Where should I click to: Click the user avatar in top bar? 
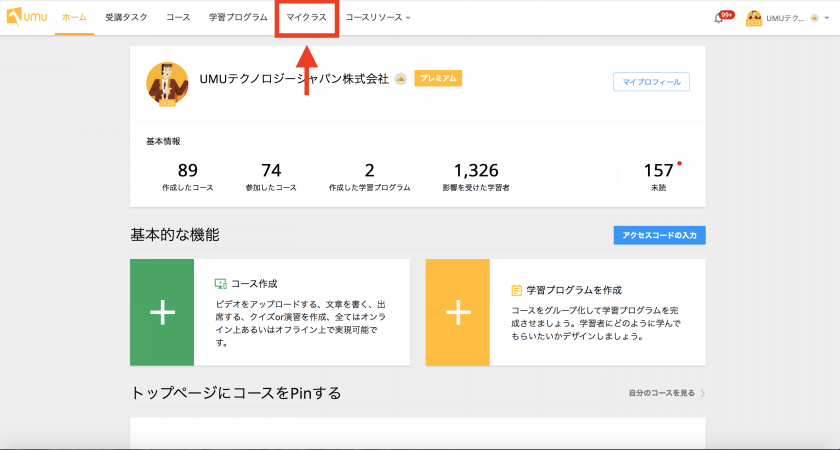coord(754,18)
